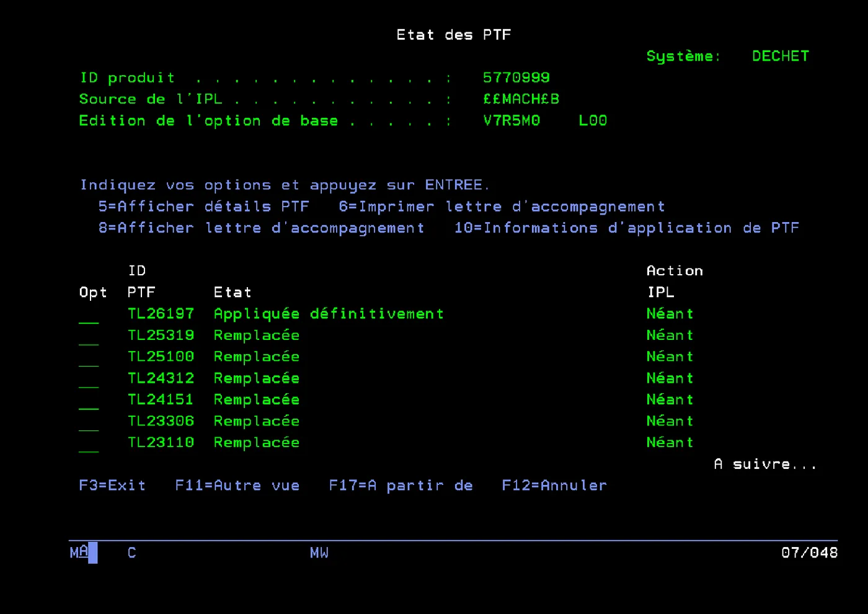Click option 8=Afficher lettre d'accompagnement
The width and height of the screenshot is (868, 614).
point(262,229)
